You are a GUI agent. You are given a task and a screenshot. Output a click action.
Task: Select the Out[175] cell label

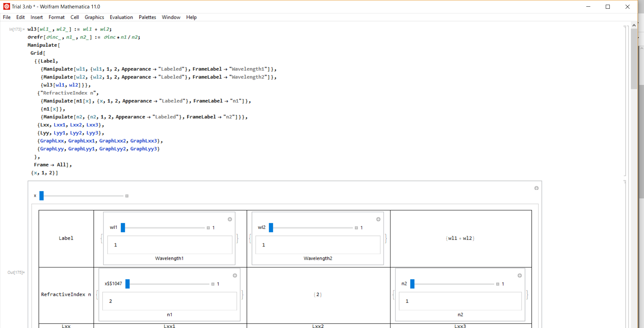16,272
